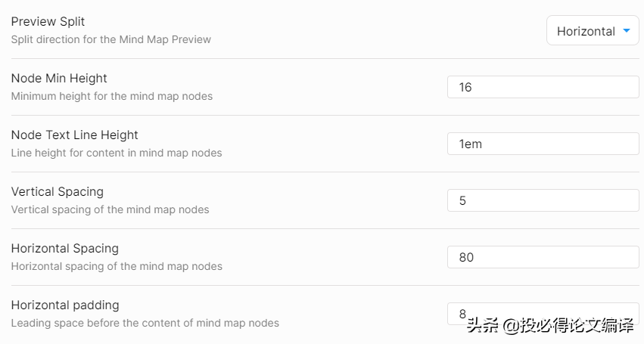Select the Vertical Spacing value box
Screen dimensions: 644x344
543,200
